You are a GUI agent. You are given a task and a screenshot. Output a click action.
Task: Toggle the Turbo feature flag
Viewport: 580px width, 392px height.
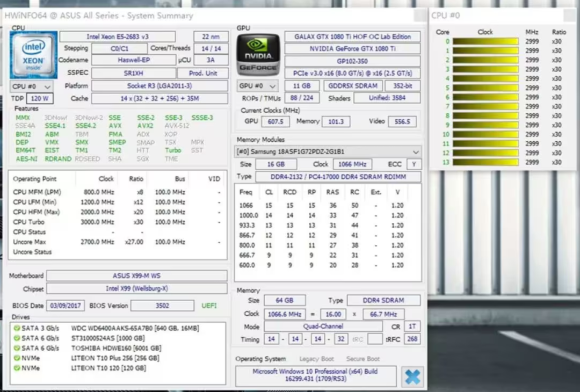point(172,150)
